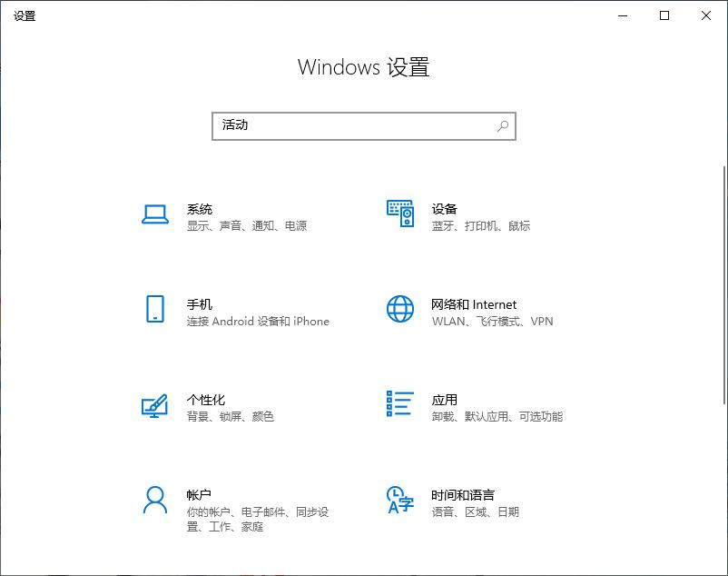Open 应用 settings category title
Image resolution: width=728 pixels, height=576 pixels.
click(444, 400)
